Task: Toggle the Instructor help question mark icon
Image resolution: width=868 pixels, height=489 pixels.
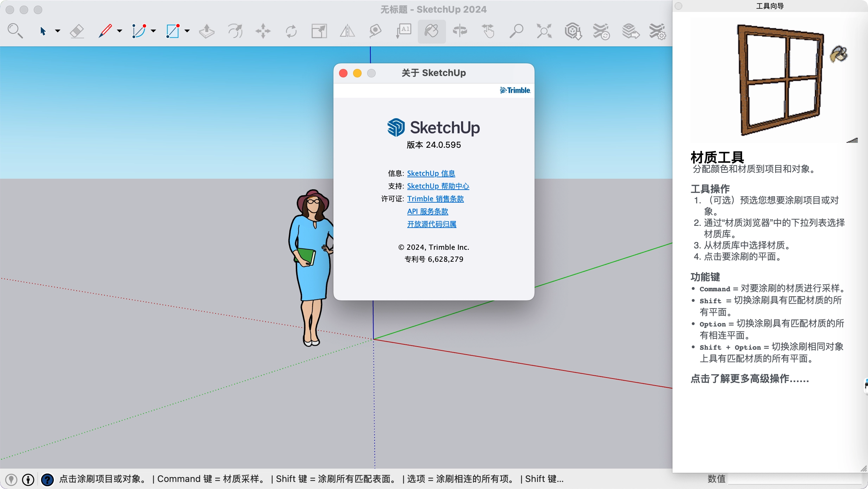Action: tap(47, 479)
